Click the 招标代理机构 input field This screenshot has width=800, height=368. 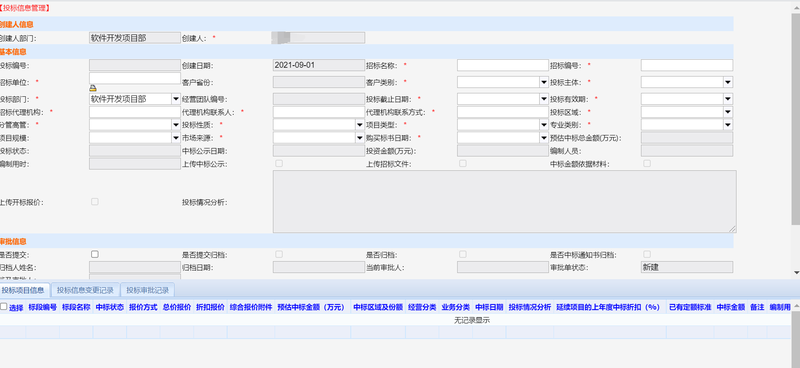135,112
